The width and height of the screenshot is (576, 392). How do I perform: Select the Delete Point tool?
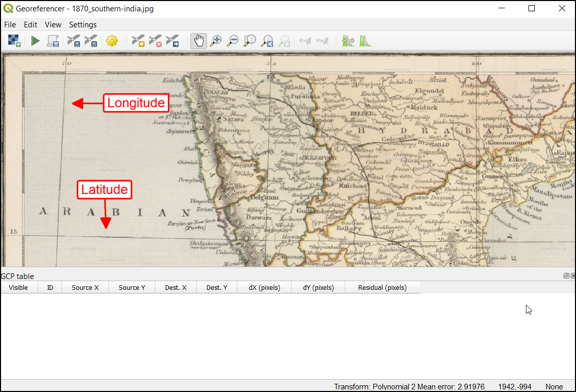(x=155, y=41)
